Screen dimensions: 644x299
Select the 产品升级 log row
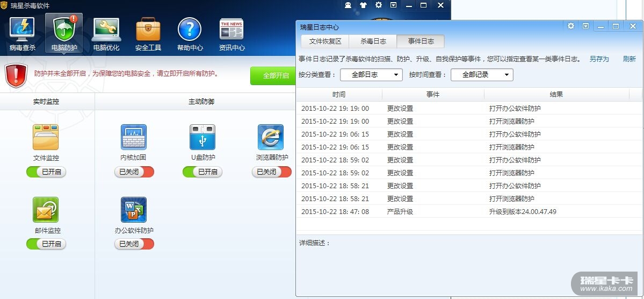469,211
